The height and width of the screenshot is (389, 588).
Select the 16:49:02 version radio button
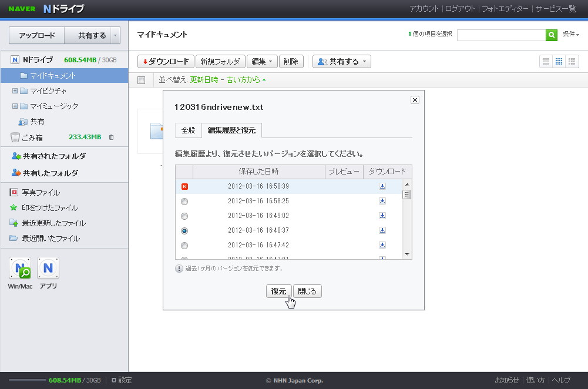pyautogui.click(x=184, y=216)
